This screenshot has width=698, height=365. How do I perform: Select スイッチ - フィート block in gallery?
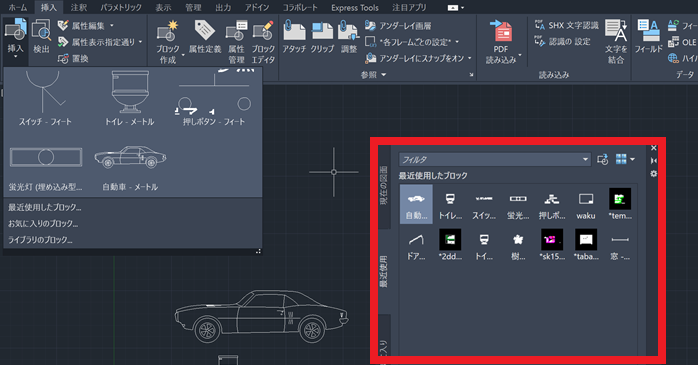tap(45, 98)
